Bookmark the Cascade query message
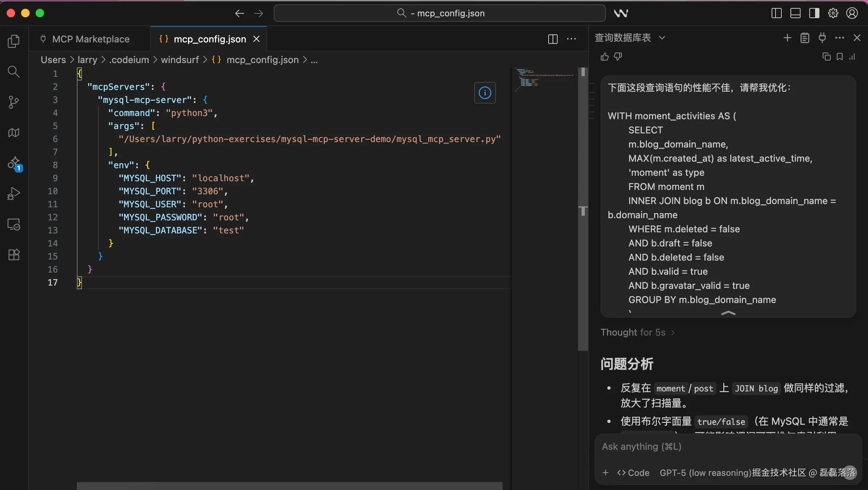The height and width of the screenshot is (490, 868). click(x=839, y=57)
